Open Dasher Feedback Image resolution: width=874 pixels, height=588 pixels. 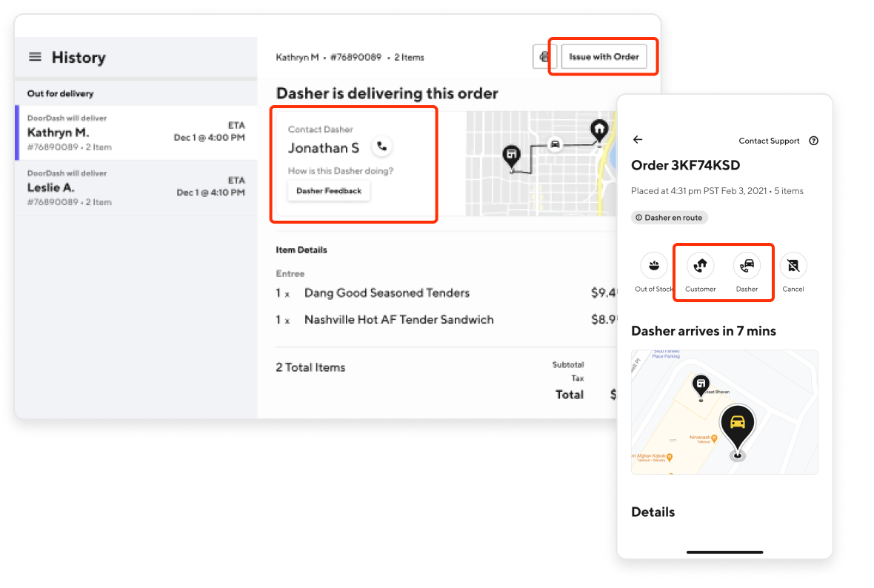(x=329, y=191)
